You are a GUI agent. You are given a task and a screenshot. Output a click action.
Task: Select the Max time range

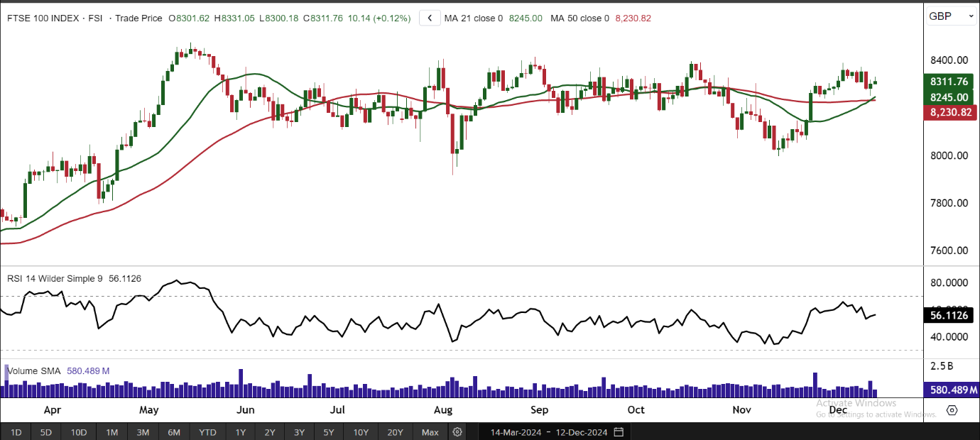point(430,432)
